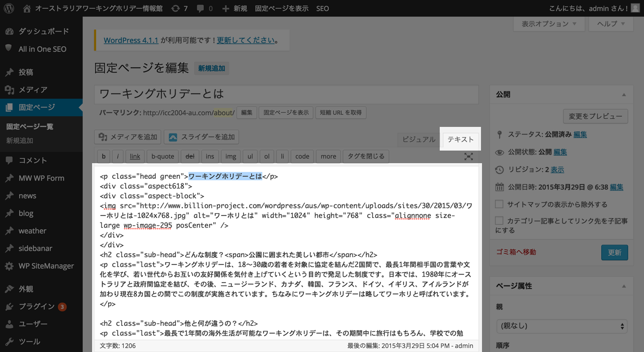Click the ol quicktag button
Screen dimensions: 644x352
267,156
